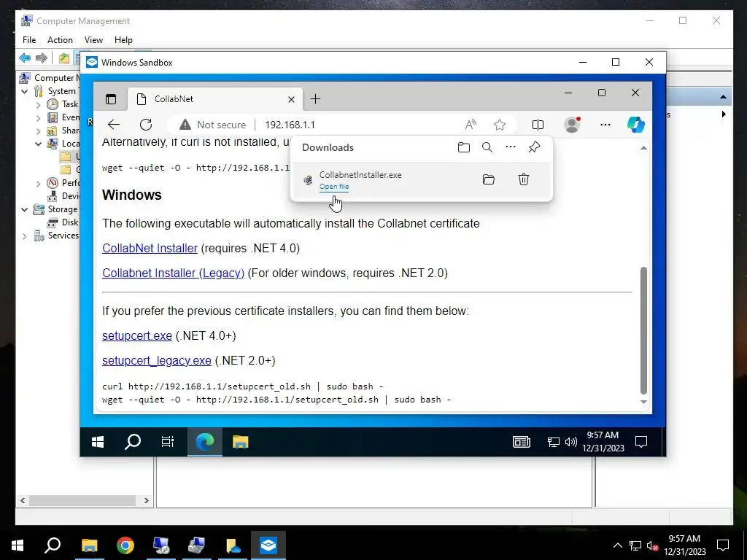The width and height of the screenshot is (747, 560).
Task: Click Open file under CollabnetInstaller.exe
Action: coord(334,187)
